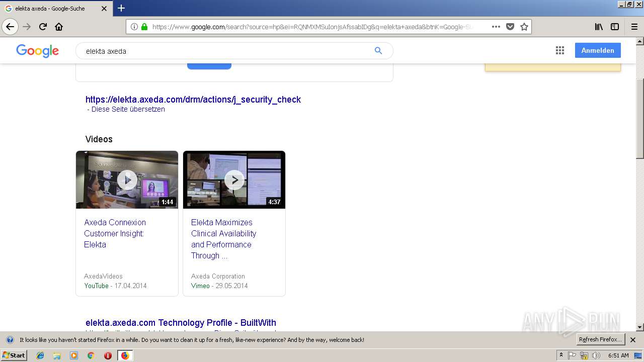644x362 pixels.
Task: Open Windows Explorer folder from taskbar
Action: (57, 355)
